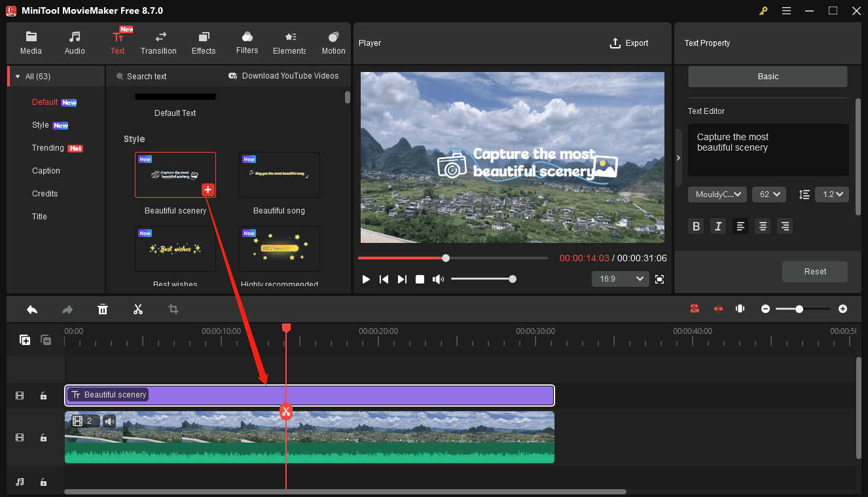The image size is (868, 497).
Task: Add Beautiful scenery text with plus icon
Action: (x=208, y=190)
